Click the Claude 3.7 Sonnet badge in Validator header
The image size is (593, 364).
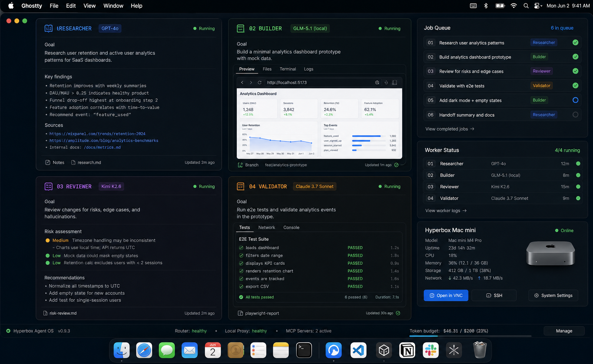tap(315, 187)
